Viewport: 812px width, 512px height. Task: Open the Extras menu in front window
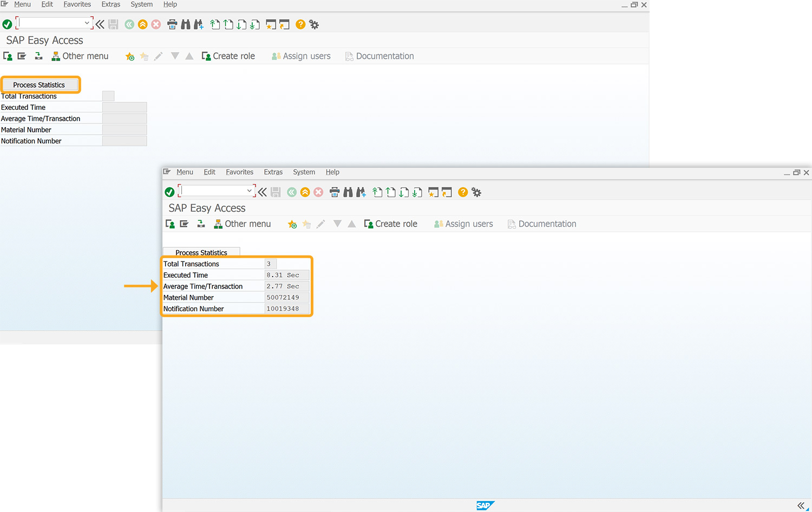[273, 172]
